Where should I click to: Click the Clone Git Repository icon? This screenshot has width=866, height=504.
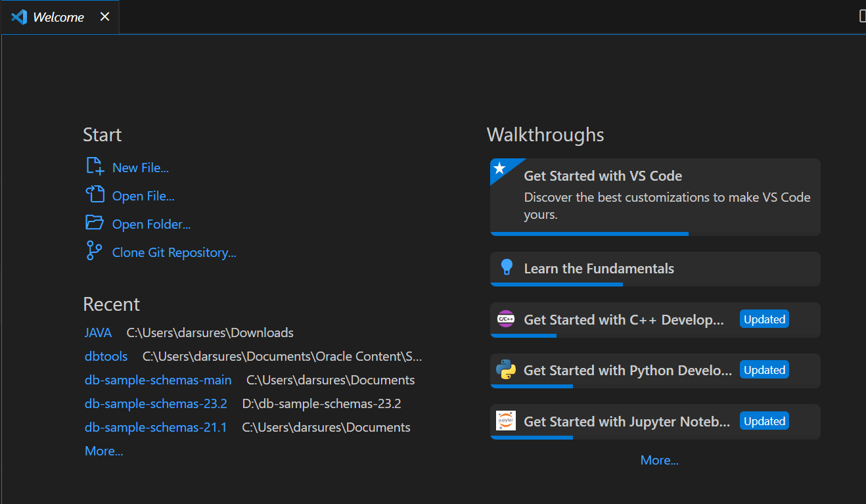point(94,251)
